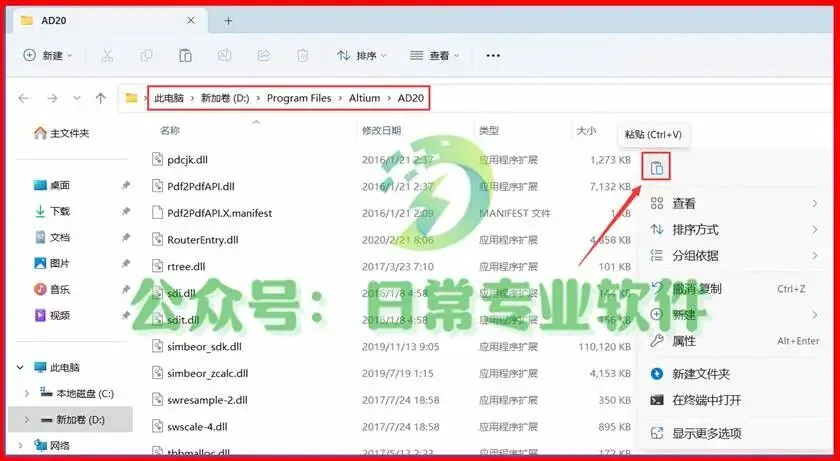Image resolution: width=840 pixels, height=461 pixels.
Task: Go up one folder level arrow
Action: [100, 98]
